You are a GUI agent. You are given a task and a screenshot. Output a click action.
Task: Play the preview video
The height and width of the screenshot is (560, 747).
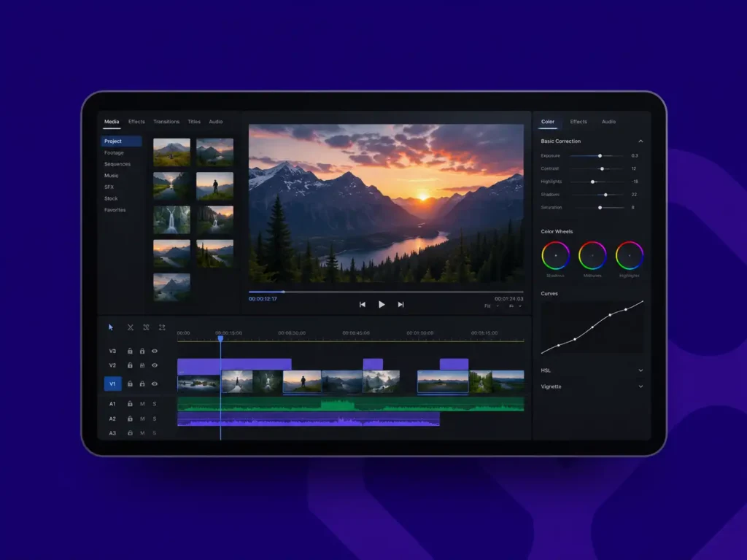381,304
